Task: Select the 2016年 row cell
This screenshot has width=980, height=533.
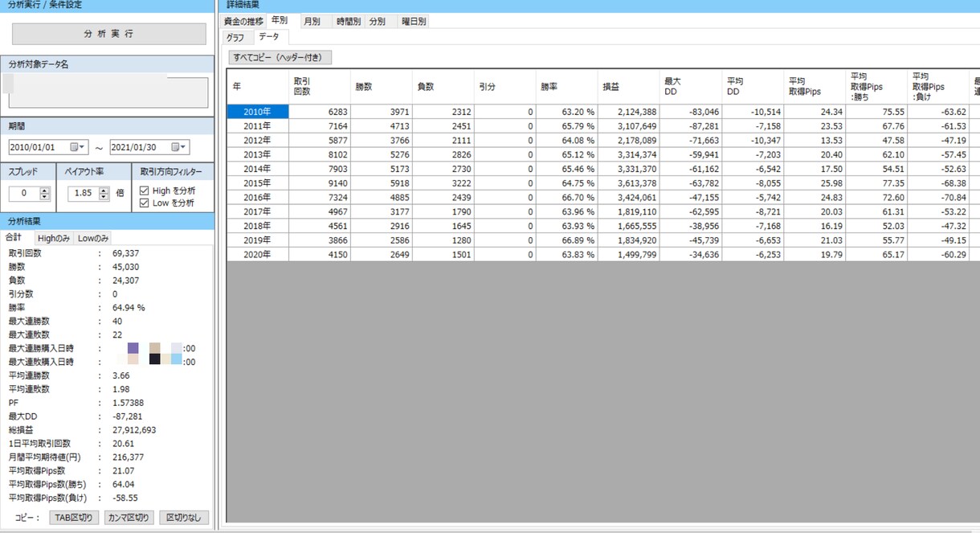Action: (x=258, y=198)
